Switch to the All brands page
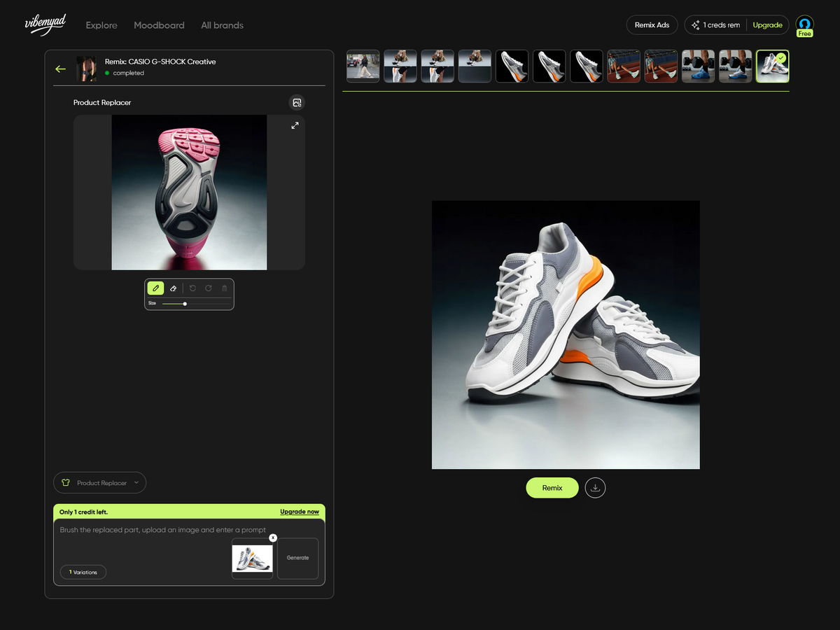 (222, 25)
